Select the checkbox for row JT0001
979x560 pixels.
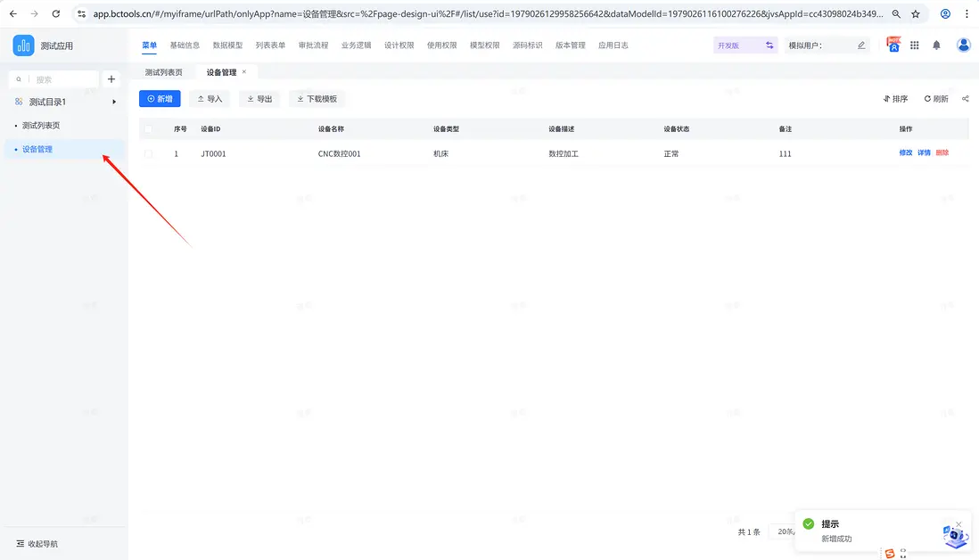pyautogui.click(x=148, y=153)
